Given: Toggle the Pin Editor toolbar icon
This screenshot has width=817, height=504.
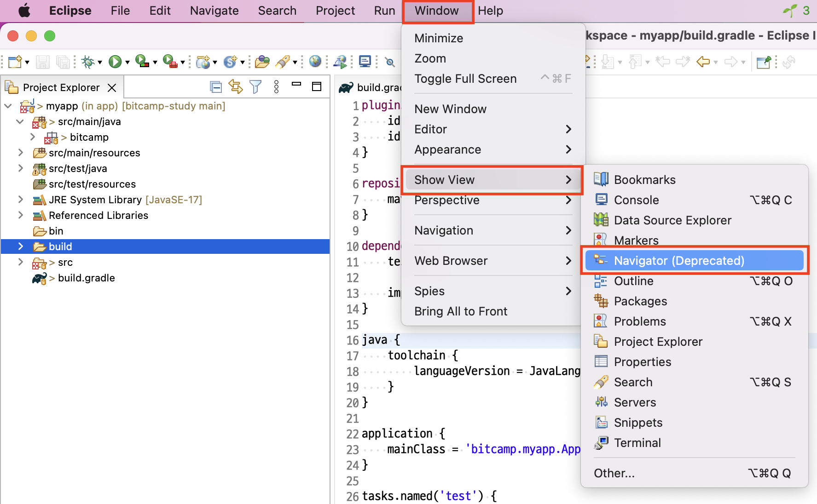Looking at the screenshot, I should coord(764,62).
